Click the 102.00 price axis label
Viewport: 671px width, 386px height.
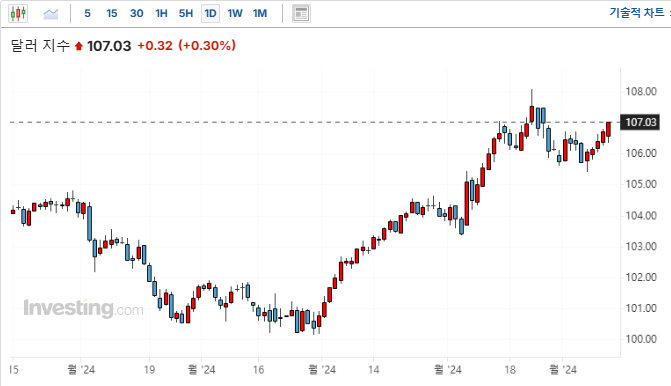pyautogui.click(x=641, y=277)
